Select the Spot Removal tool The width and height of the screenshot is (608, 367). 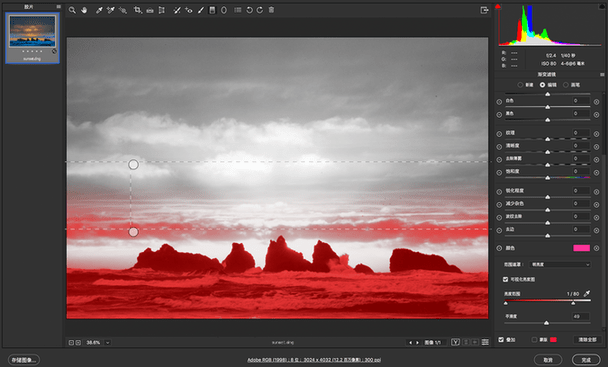click(x=177, y=10)
